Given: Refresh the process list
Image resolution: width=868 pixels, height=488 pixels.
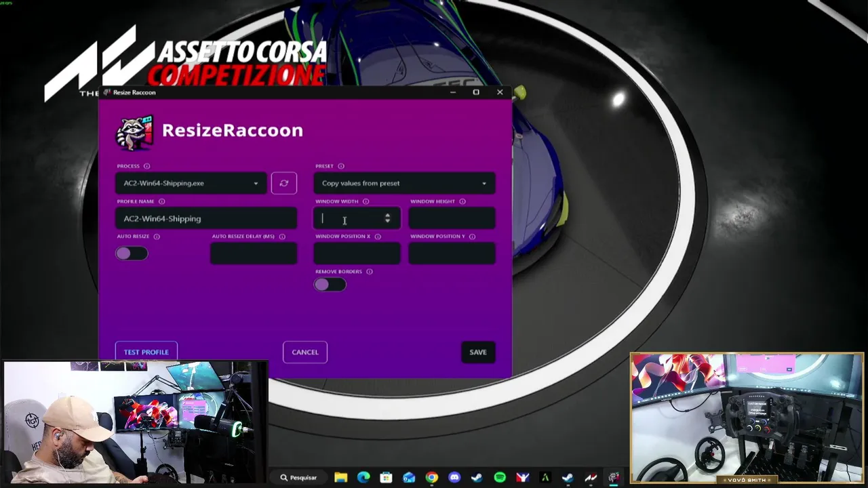Looking at the screenshot, I should (x=284, y=183).
